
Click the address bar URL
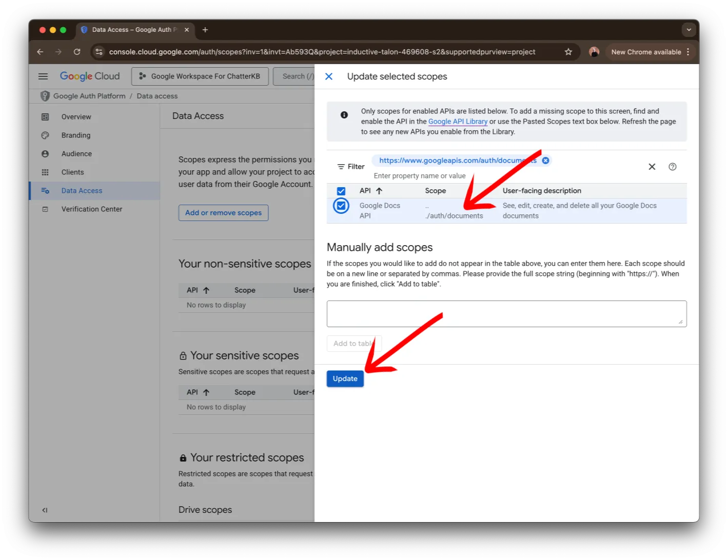pyautogui.click(x=322, y=52)
